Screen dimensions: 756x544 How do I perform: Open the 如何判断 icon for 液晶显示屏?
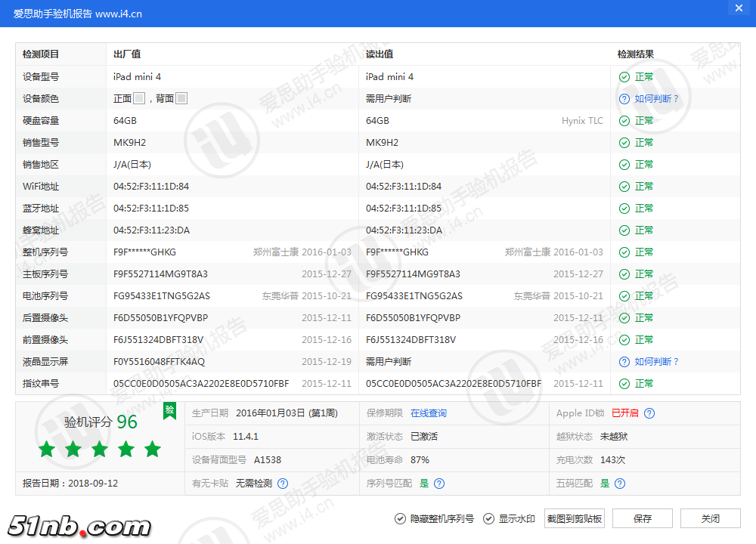point(624,361)
